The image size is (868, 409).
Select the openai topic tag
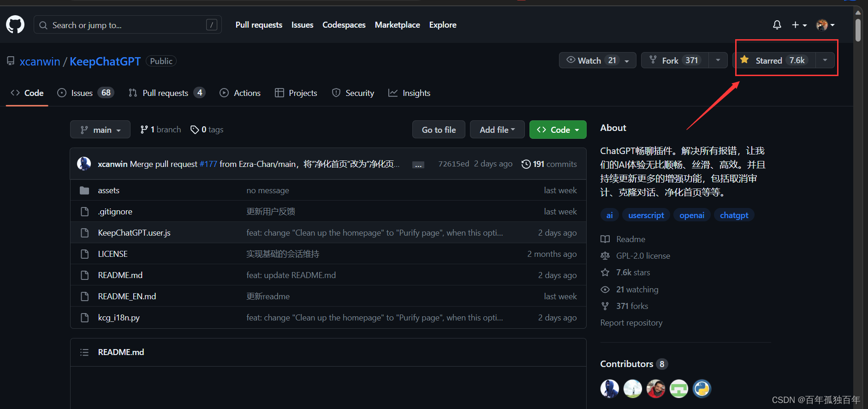692,215
